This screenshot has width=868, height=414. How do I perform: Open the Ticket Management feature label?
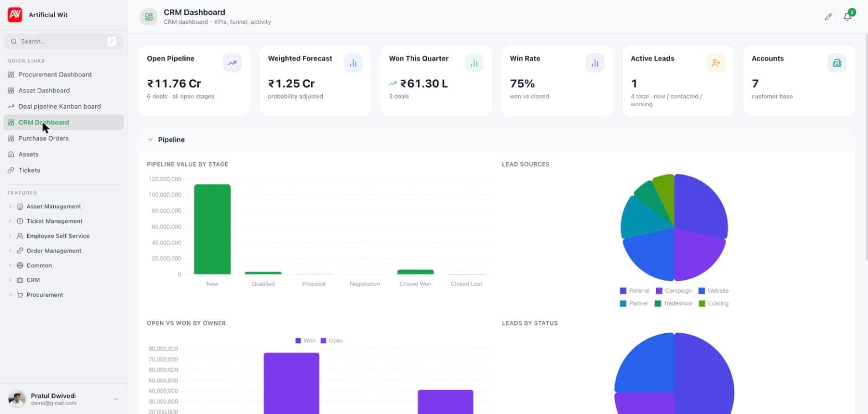pyautogui.click(x=54, y=221)
